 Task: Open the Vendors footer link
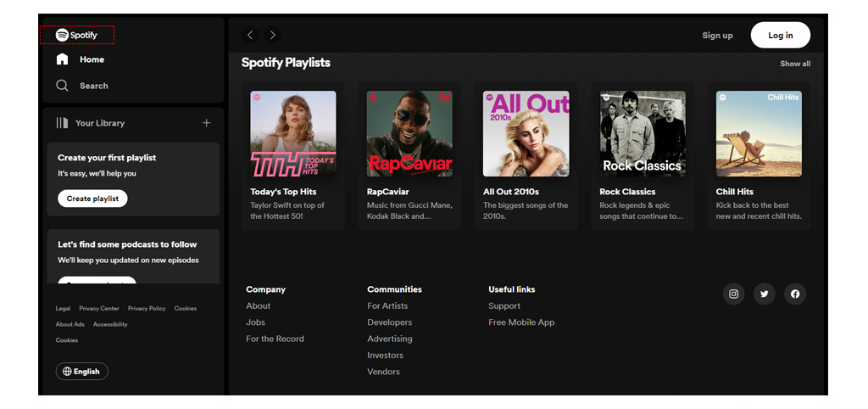tap(383, 372)
